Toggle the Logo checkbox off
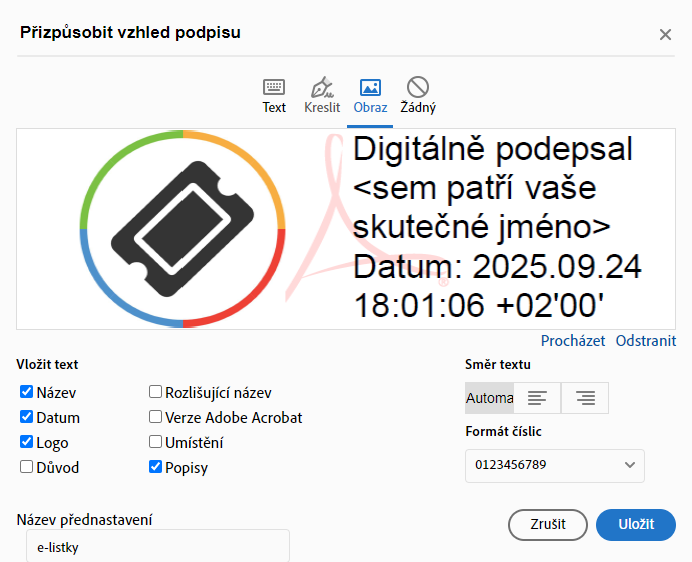This screenshot has height=562, width=692. click(26, 442)
